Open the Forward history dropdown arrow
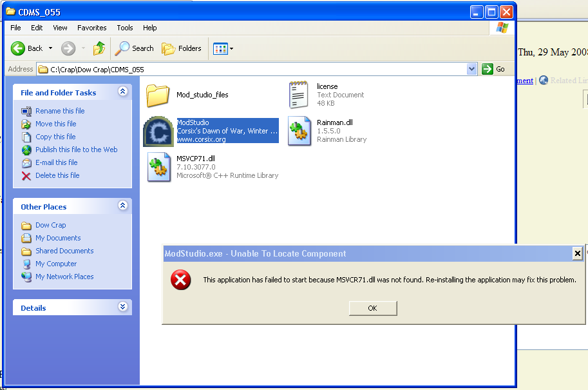The height and width of the screenshot is (390, 588). [83, 48]
